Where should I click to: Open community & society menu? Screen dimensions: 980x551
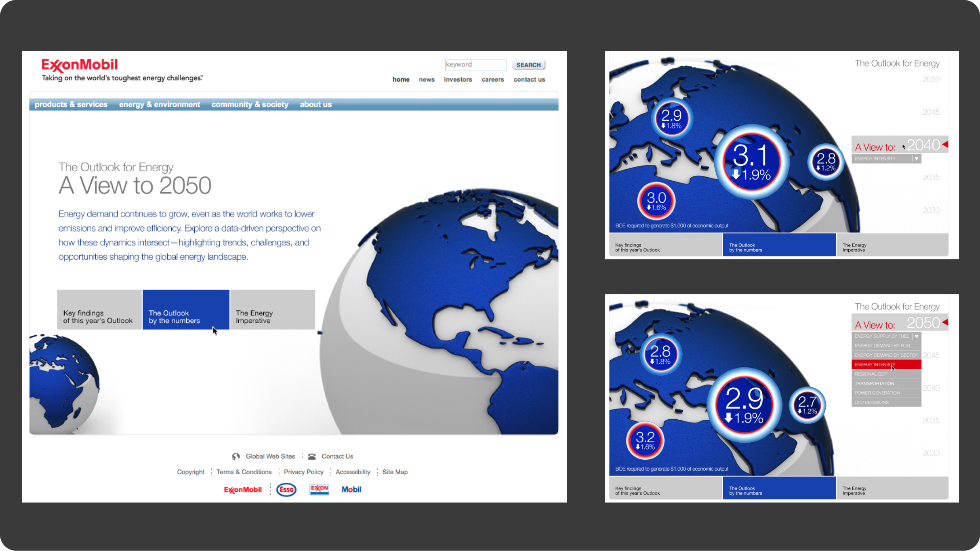click(250, 105)
